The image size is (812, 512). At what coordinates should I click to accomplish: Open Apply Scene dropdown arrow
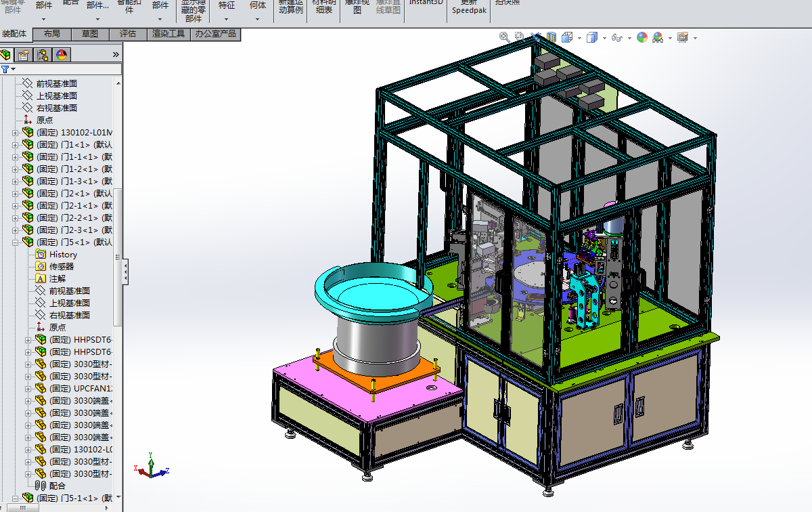point(670,38)
